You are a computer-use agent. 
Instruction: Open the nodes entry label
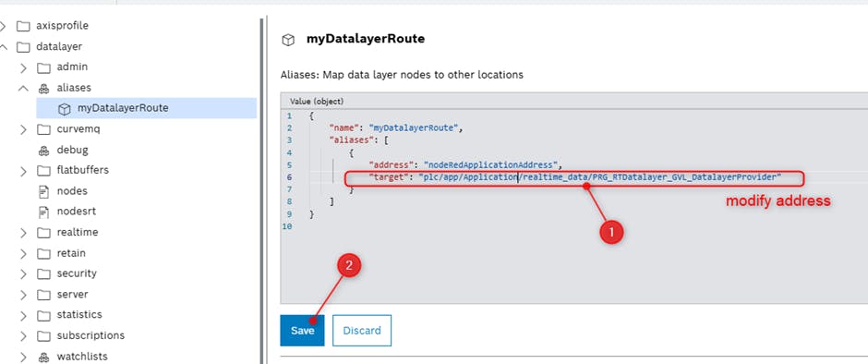pos(72,190)
